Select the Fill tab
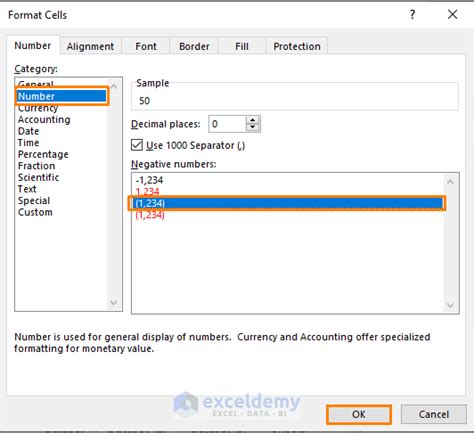This screenshot has width=474, height=433. (x=242, y=46)
